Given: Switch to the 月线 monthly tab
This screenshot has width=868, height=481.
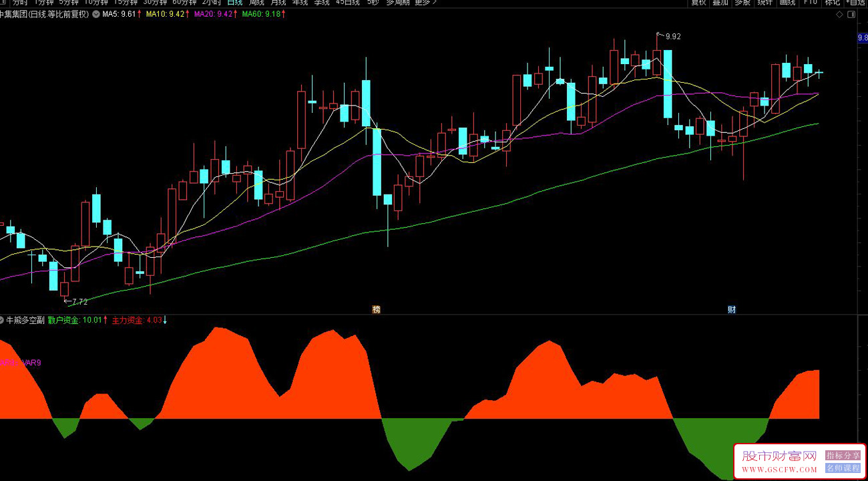Looking at the screenshot, I should [x=278, y=3].
